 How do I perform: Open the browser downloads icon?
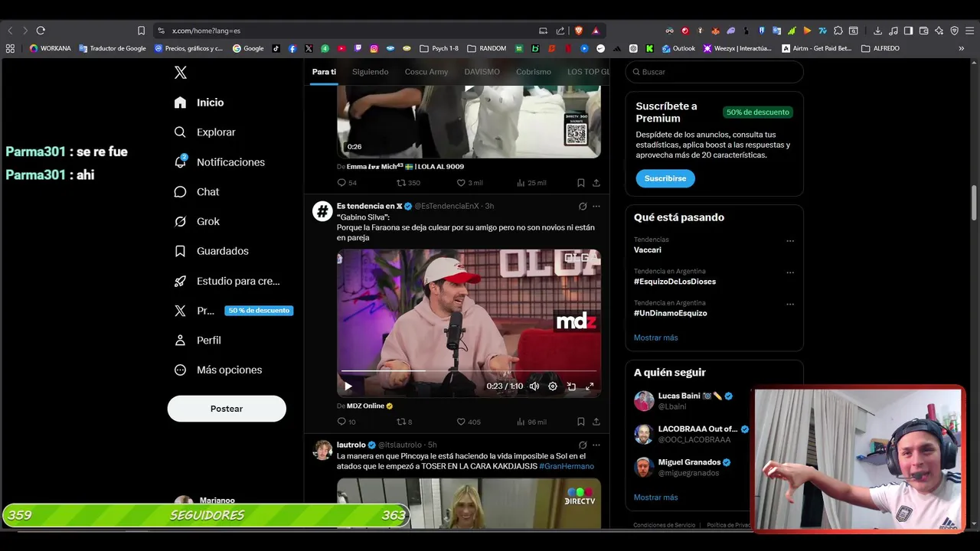tap(878, 31)
